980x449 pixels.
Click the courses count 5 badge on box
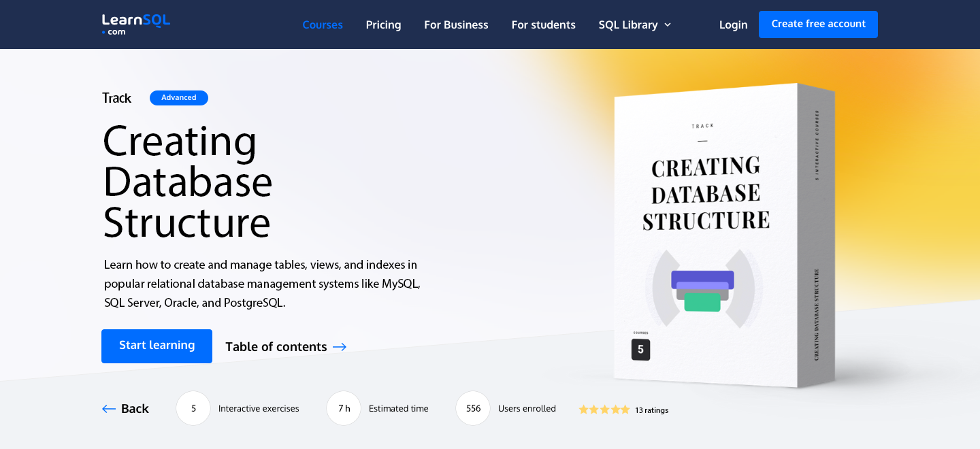point(640,349)
